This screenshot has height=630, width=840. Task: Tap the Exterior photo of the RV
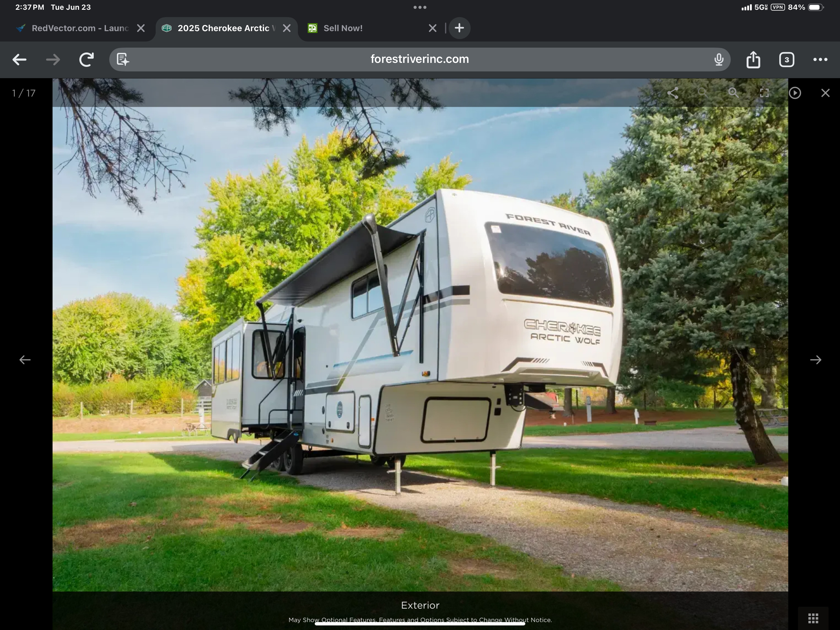coord(420,335)
